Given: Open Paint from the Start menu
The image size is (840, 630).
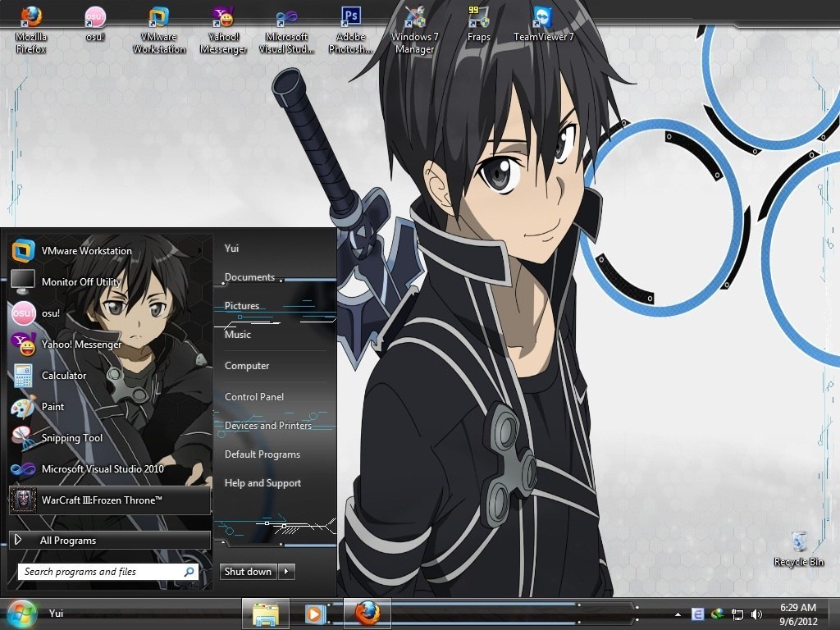Looking at the screenshot, I should (x=110, y=407).
